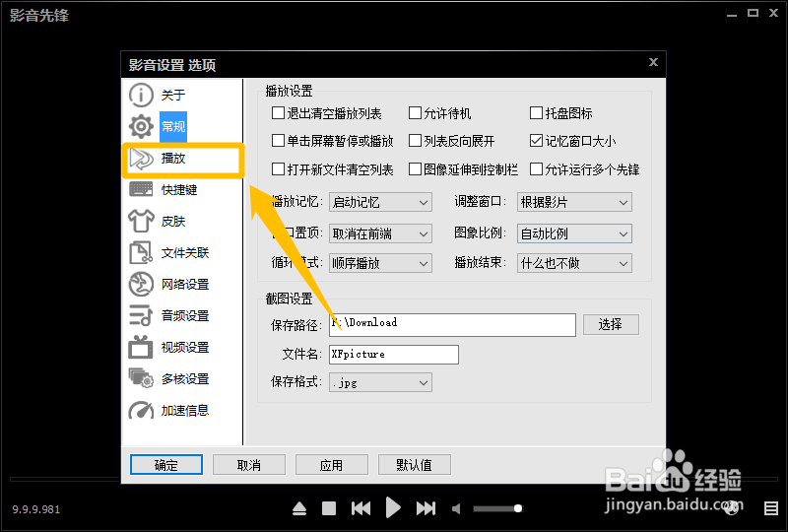Select the 皮肤 settings category
This screenshot has height=532, width=788.
click(173, 222)
